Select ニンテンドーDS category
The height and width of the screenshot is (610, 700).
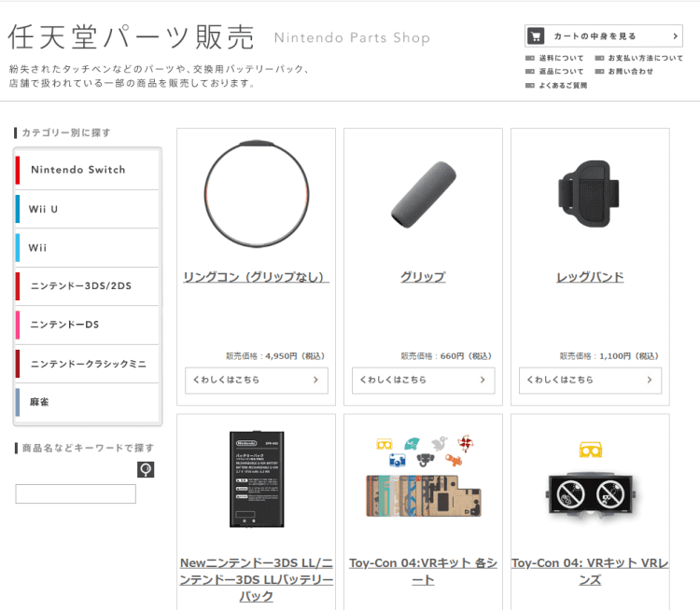click(x=87, y=325)
